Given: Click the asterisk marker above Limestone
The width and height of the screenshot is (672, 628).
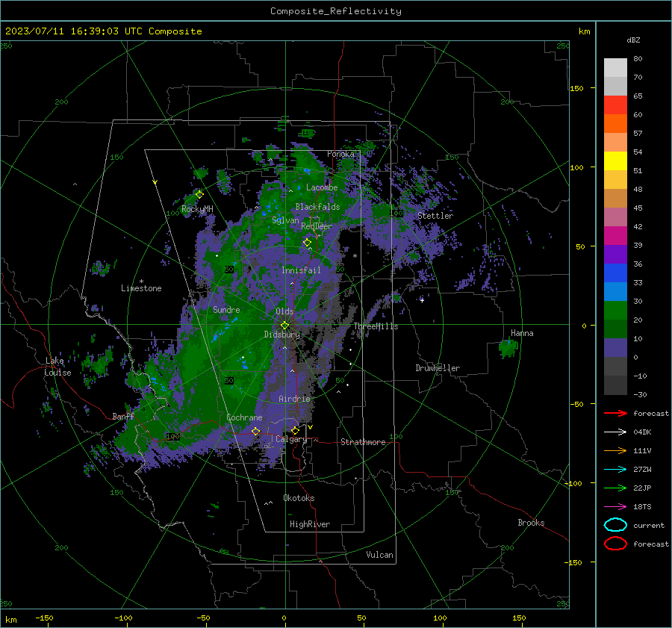Looking at the screenshot, I should 141,282.
